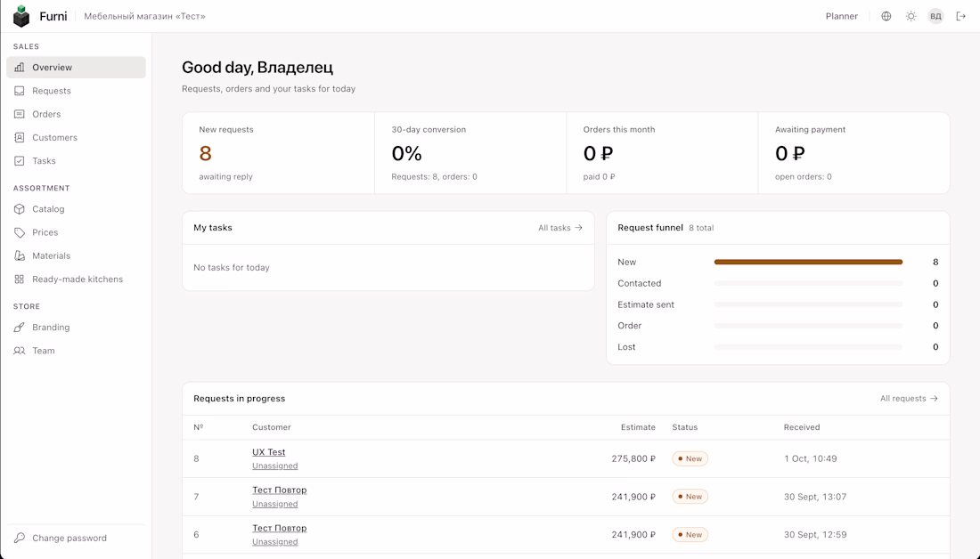Click the Orders this month card
The image size is (980, 559).
pos(662,153)
